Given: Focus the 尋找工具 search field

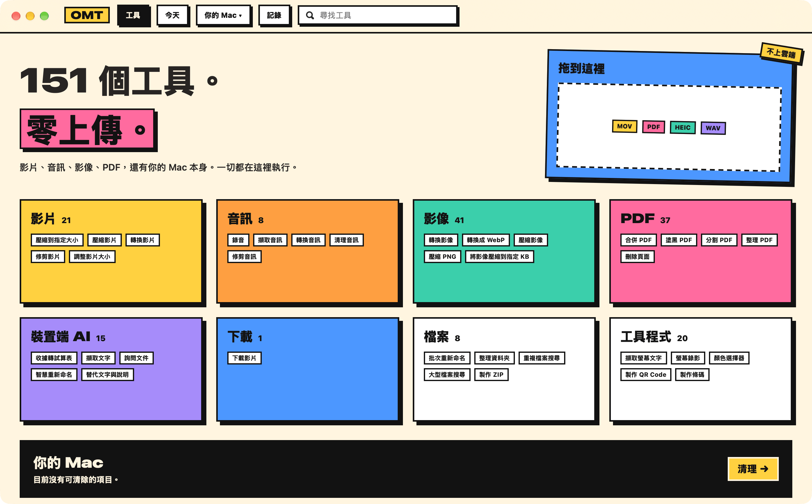Looking at the screenshot, I should 378,15.
